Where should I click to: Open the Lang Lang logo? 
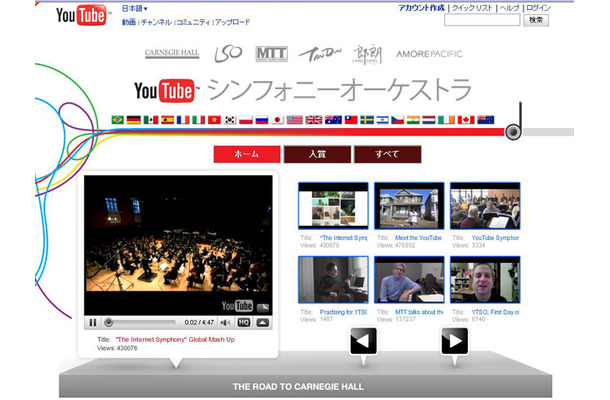pos(367,54)
